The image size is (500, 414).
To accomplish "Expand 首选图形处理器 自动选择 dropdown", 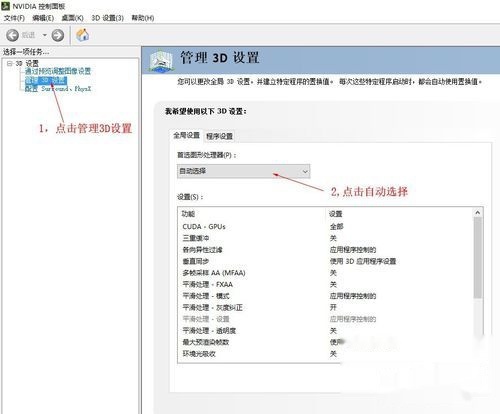I will [244, 171].
